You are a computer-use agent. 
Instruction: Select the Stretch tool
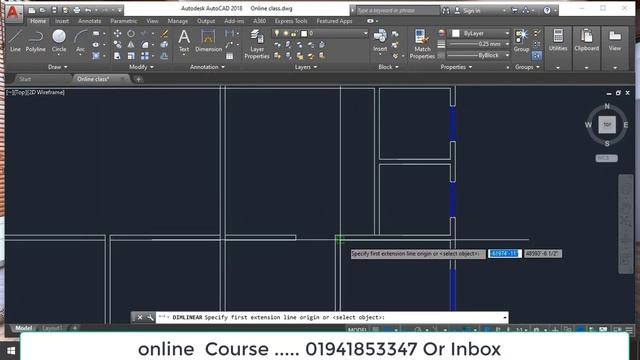(118, 56)
